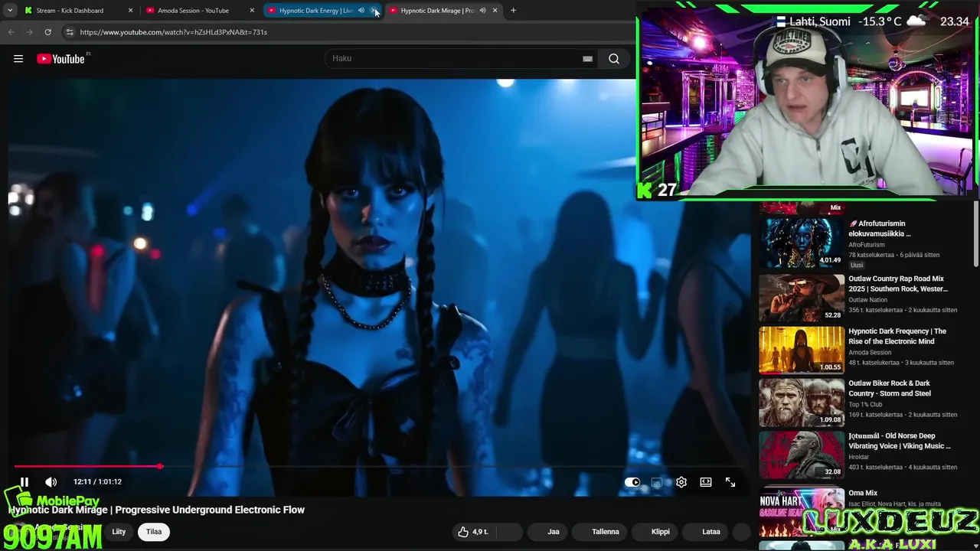Close the Stream - Kick Dashboard tab
This screenshot has height=551, width=980.
tap(130, 11)
